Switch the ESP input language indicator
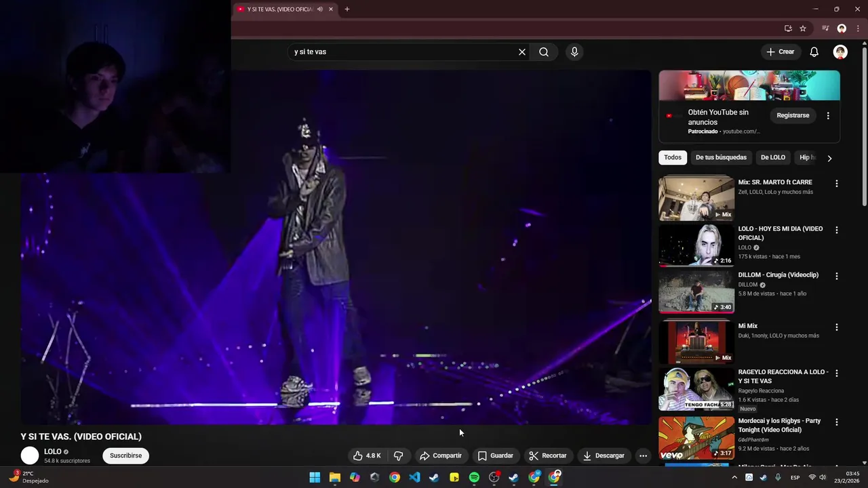The width and height of the screenshot is (868, 488). [x=795, y=477]
